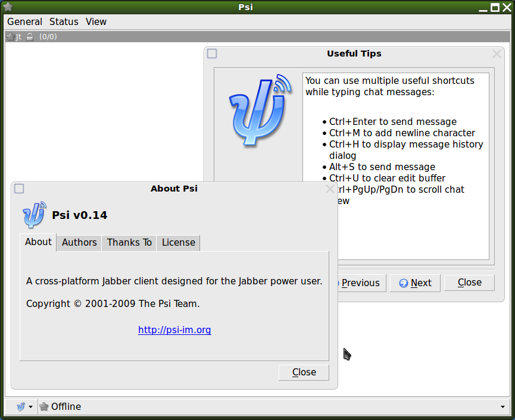Toggle the padlock security icon on the toolbar
Viewport: 515px width, 420px height.
point(30,36)
